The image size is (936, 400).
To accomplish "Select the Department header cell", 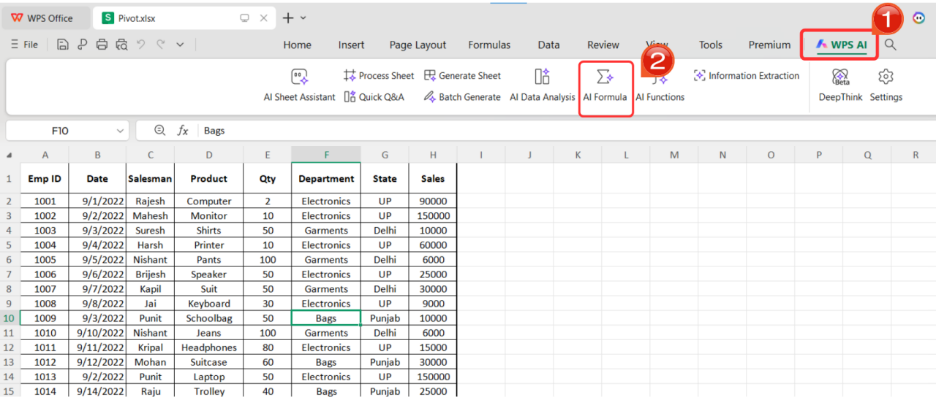I will 326,179.
